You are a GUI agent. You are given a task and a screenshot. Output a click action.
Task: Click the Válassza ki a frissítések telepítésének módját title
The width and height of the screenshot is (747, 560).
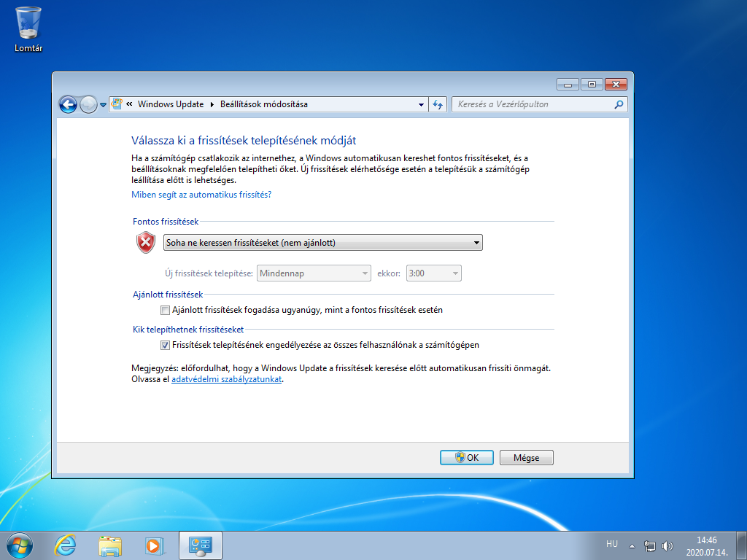click(244, 141)
